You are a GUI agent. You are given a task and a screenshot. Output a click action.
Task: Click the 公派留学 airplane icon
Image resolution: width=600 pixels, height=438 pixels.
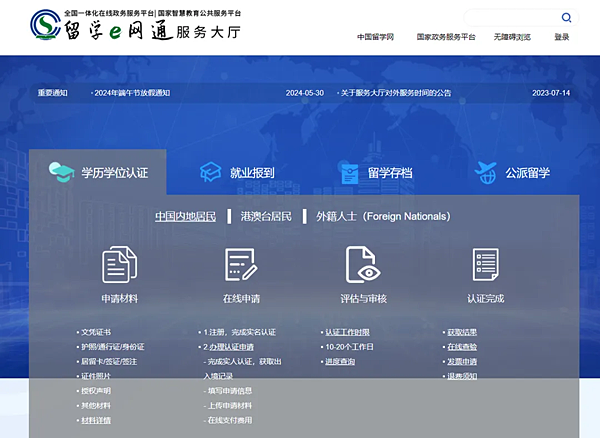point(486,171)
